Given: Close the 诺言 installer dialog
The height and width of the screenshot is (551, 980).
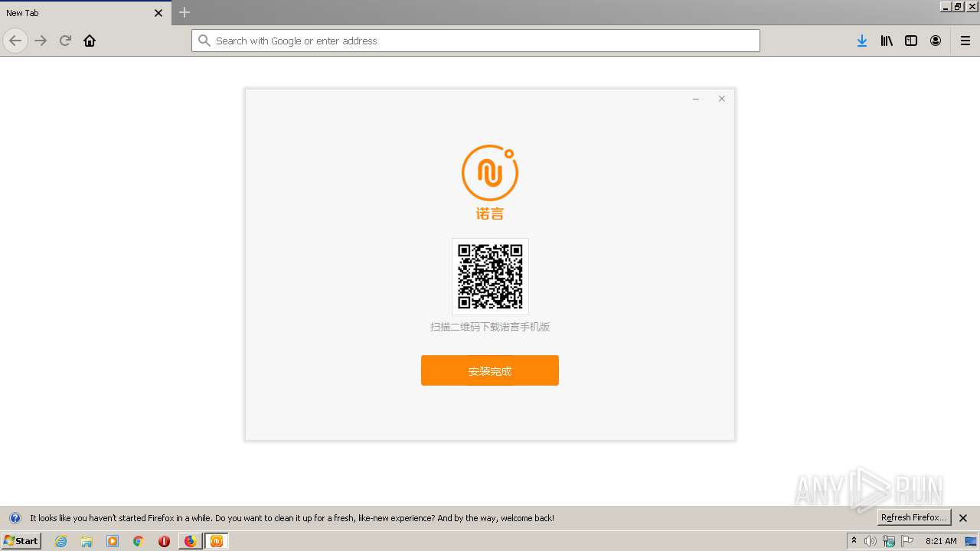Looking at the screenshot, I should 721,99.
